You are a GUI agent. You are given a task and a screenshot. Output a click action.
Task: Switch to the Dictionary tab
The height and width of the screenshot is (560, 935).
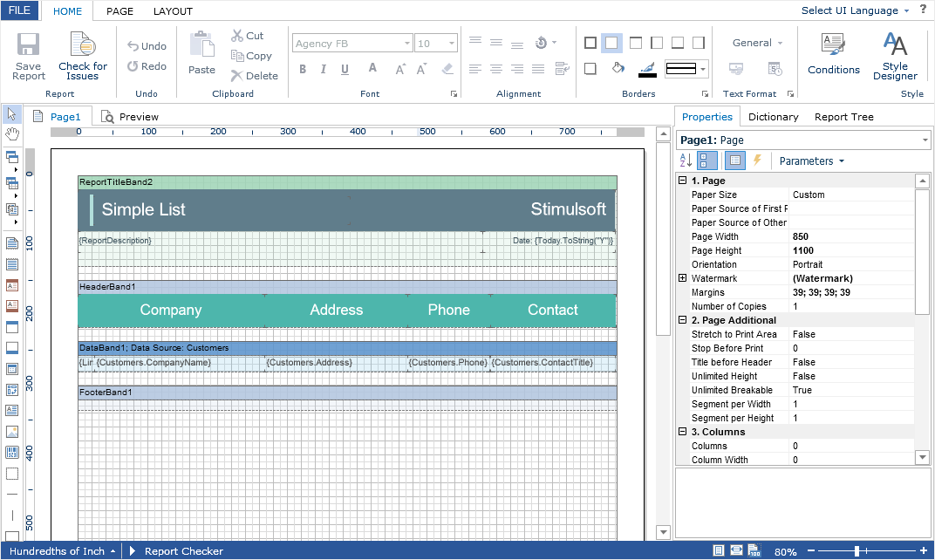773,117
